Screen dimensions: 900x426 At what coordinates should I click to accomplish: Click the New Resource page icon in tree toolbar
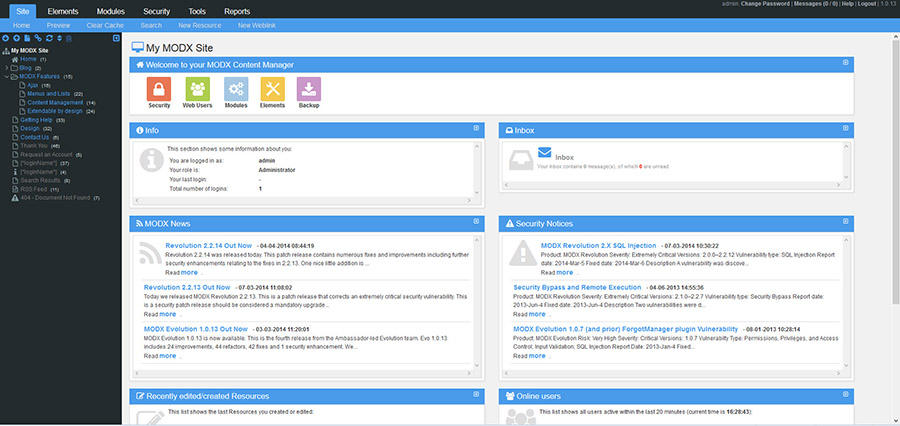coord(27,38)
